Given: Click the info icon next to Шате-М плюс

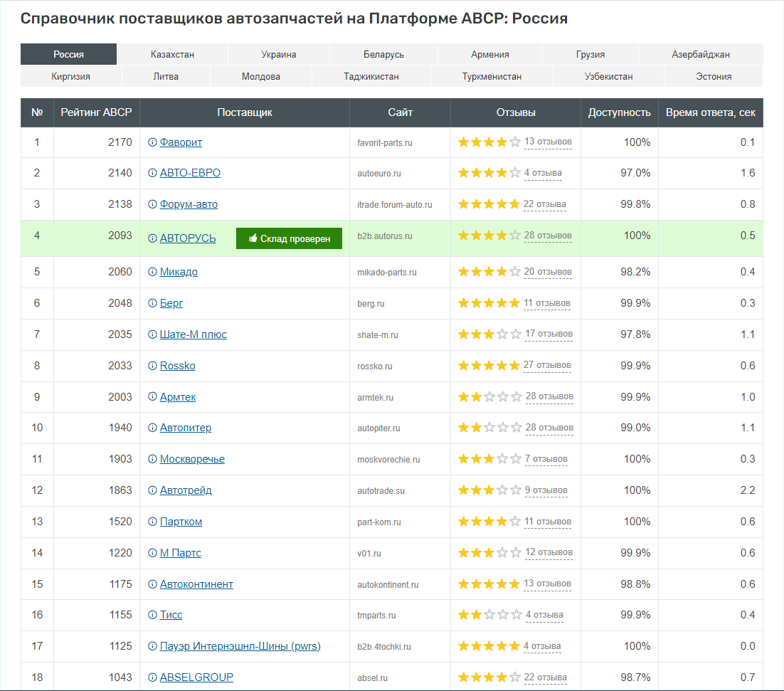Looking at the screenshot, I should (152, 334).
